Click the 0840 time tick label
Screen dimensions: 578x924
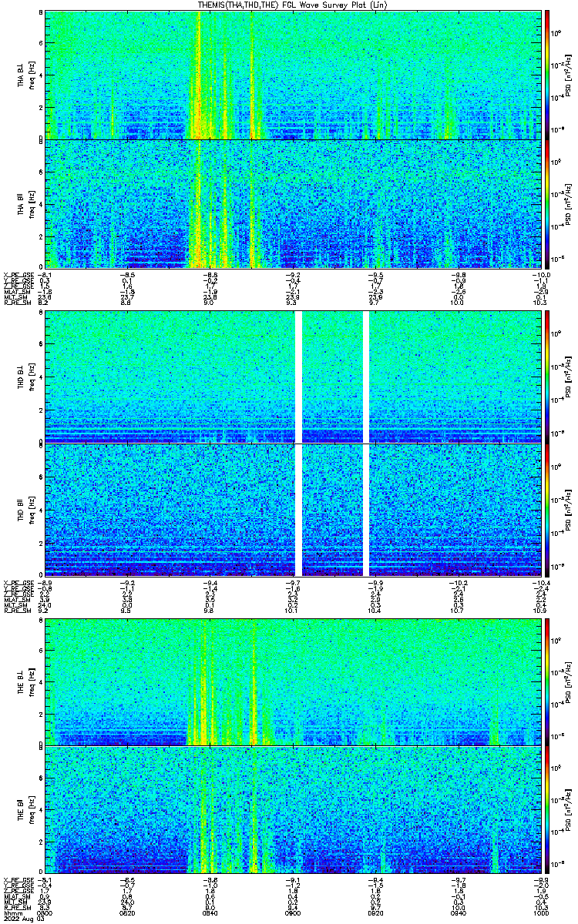(x=210, y=912)
